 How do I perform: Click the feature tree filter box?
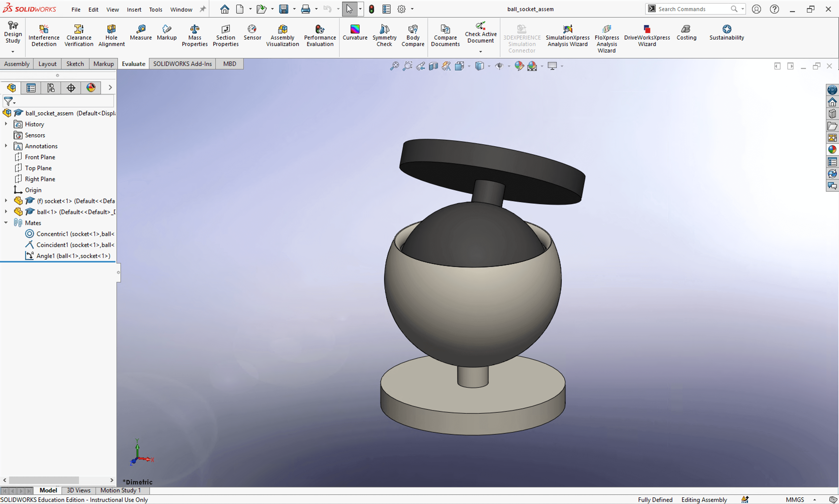(x=58, y=101)
